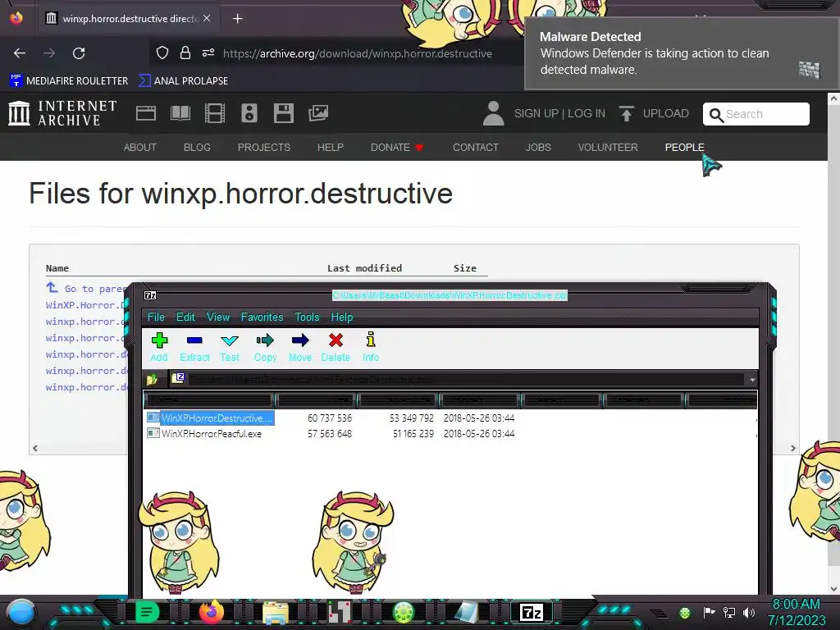This screenshot has height=630, width=840.
Task: Click the site security padlock icon
Action: [x=185, y=52]
